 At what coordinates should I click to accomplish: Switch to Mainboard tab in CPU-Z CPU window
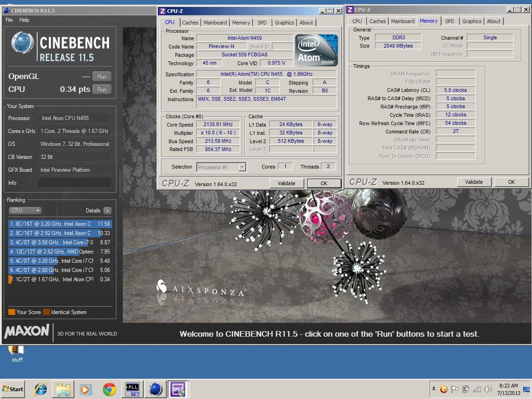pos(215,22)
